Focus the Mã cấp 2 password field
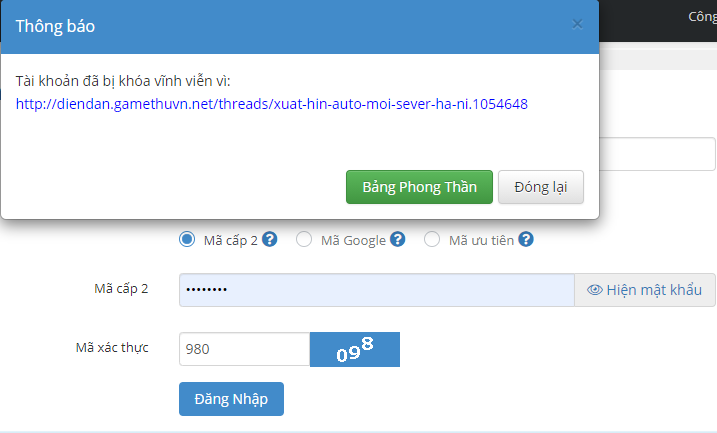The image size is (717, 433). click(376, 290)
